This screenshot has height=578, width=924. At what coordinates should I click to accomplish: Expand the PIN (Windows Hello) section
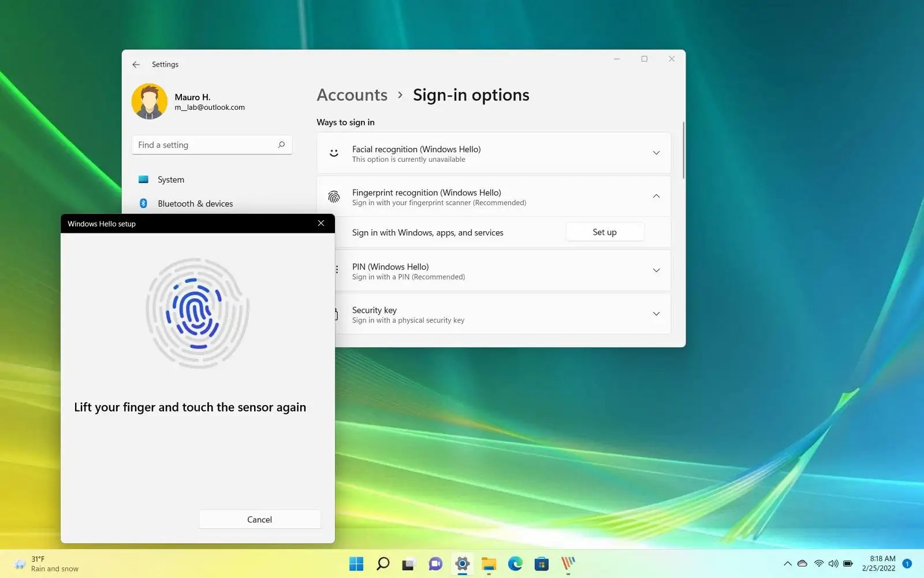click(656, 270)
